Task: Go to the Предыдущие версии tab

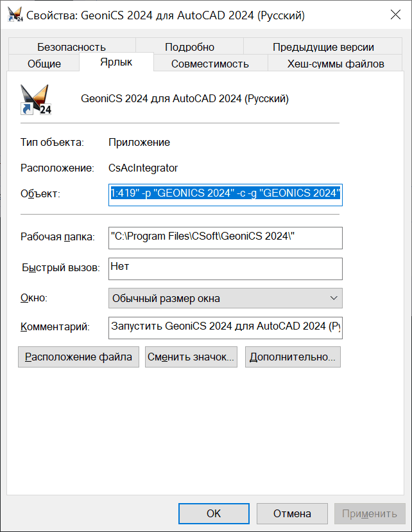Action: pyautogui.click(x=323, y=47)
